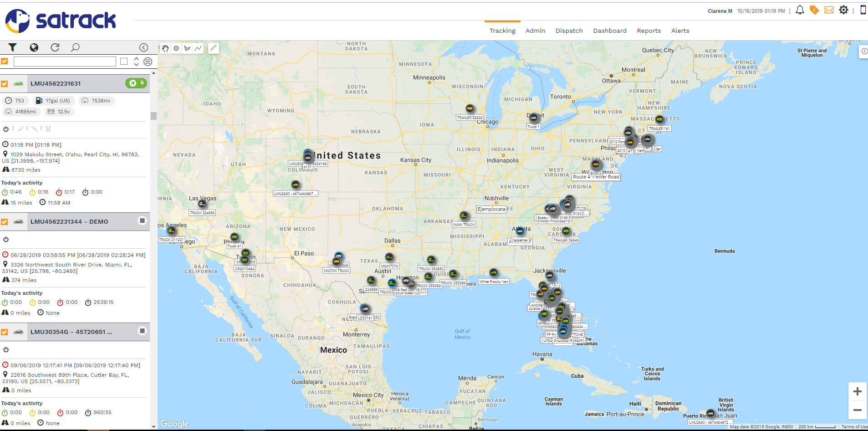Open the list options hamburger menu
Screen dimensions: 868x431
[147, 61]
